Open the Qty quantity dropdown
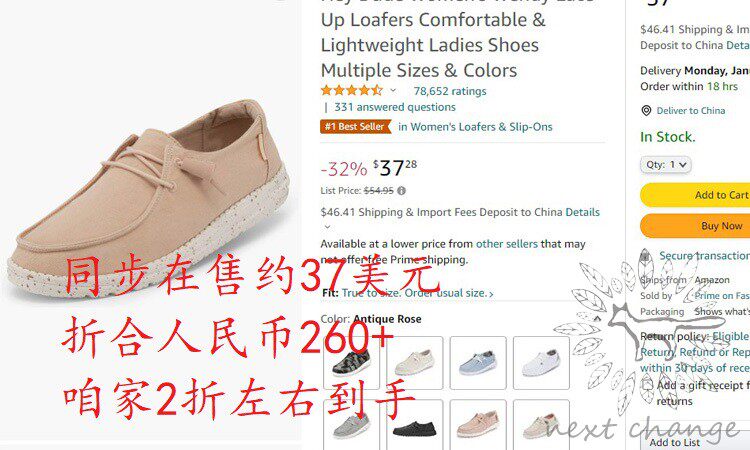 (666, 165)
